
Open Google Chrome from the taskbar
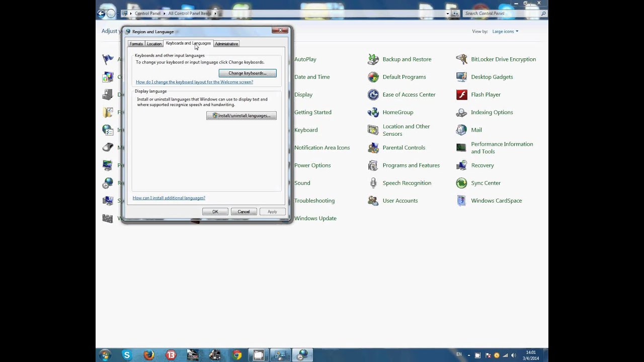point(237,355)
